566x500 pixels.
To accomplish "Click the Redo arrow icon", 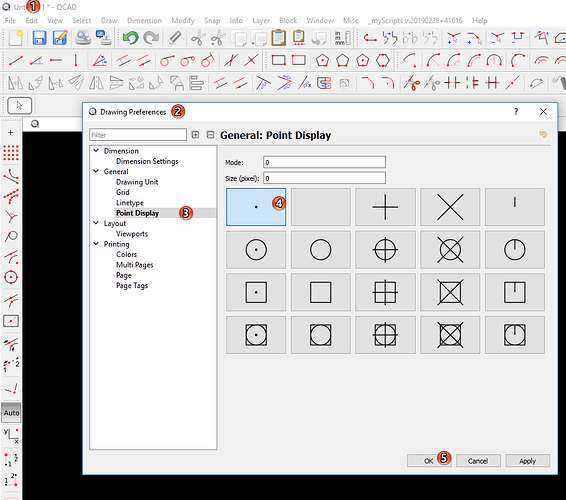I will click(151, 38).
